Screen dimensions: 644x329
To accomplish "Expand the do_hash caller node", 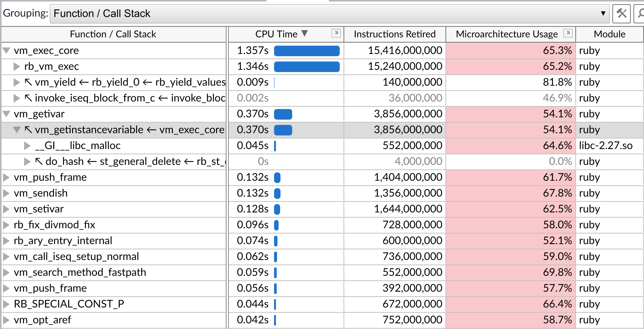I will 27,161.
